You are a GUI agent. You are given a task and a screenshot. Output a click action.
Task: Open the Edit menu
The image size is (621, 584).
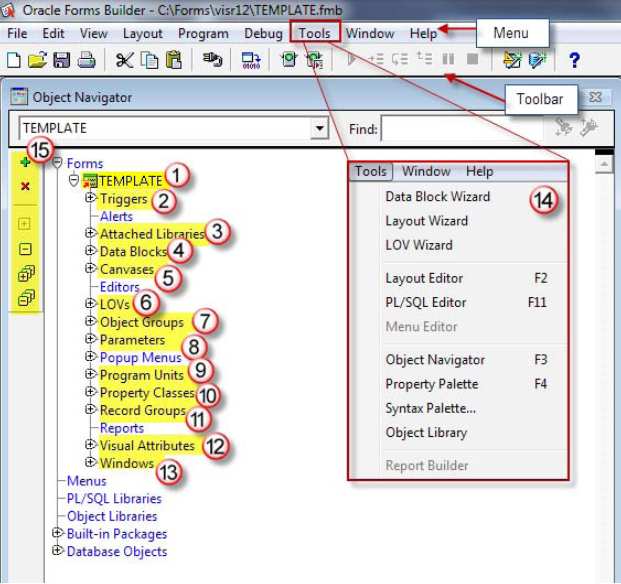(x=53, y=33)
